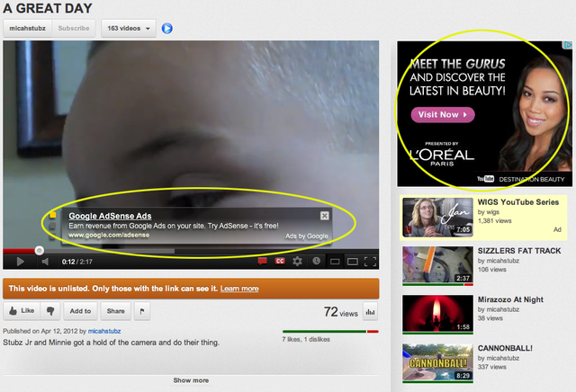Play the video with the play button
This screenshot has width=576, height=392.
tap(20, 262)
